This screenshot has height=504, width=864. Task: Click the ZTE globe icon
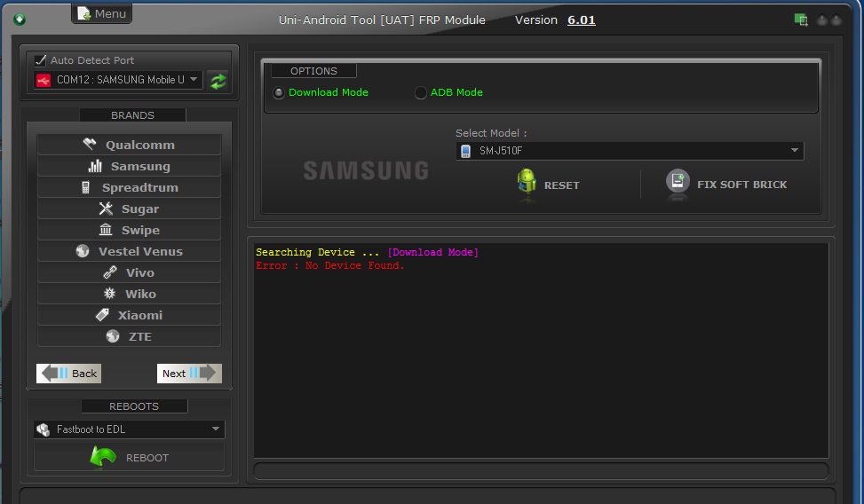(113, 336)
